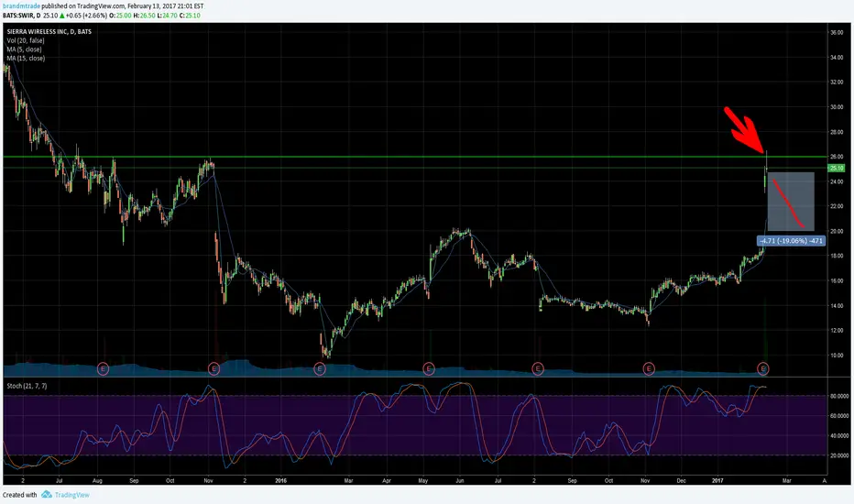Click the 2017 year label on time axis
The height and width of the screenshot is (504, 854).
[717, 480]
